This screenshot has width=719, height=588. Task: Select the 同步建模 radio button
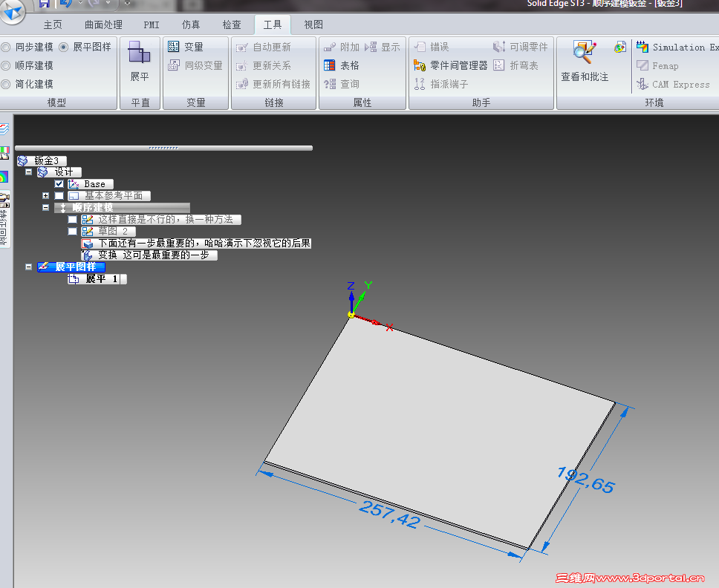pyautogui.click(x=5, y=48)
